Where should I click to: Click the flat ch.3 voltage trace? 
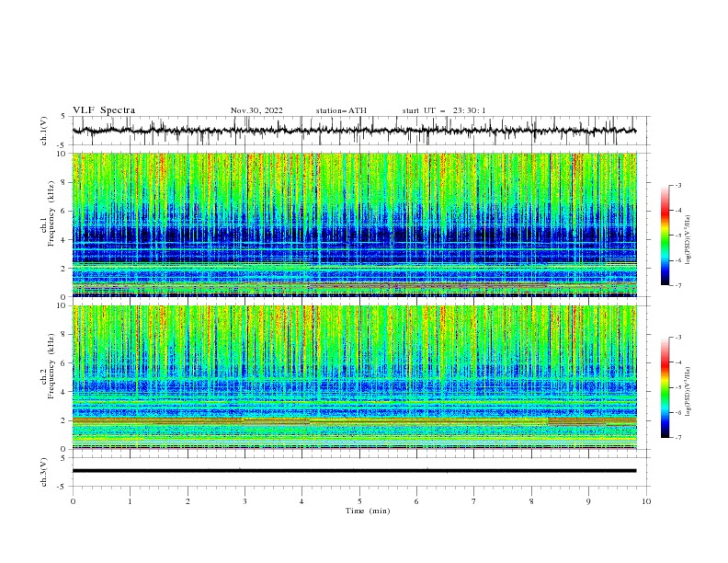point(354,471)
